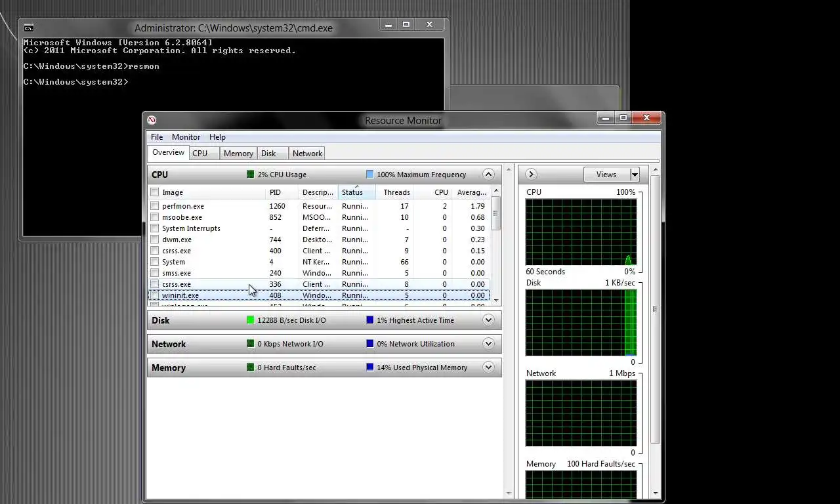Expand the Memory section chevron
Image resolution: width=840 pixels, height=504 pixels.
click(x=488, y=367)
